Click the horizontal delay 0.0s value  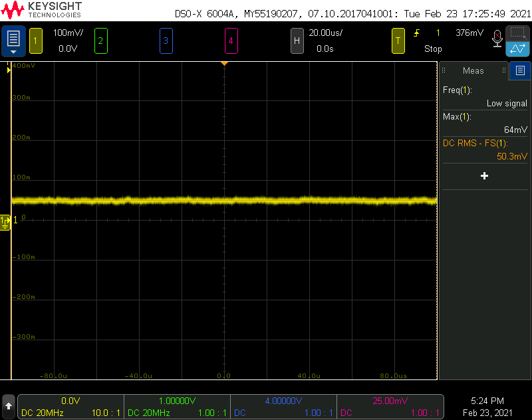click(x=325, y=49)
